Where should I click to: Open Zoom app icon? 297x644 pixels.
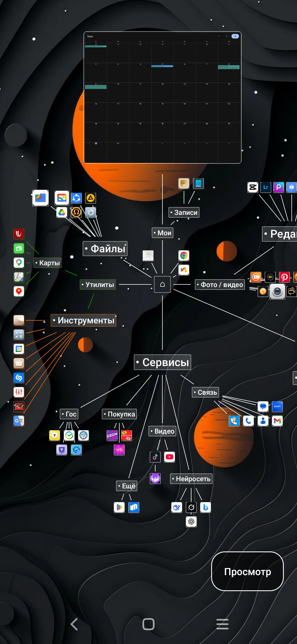coord(277,407)
